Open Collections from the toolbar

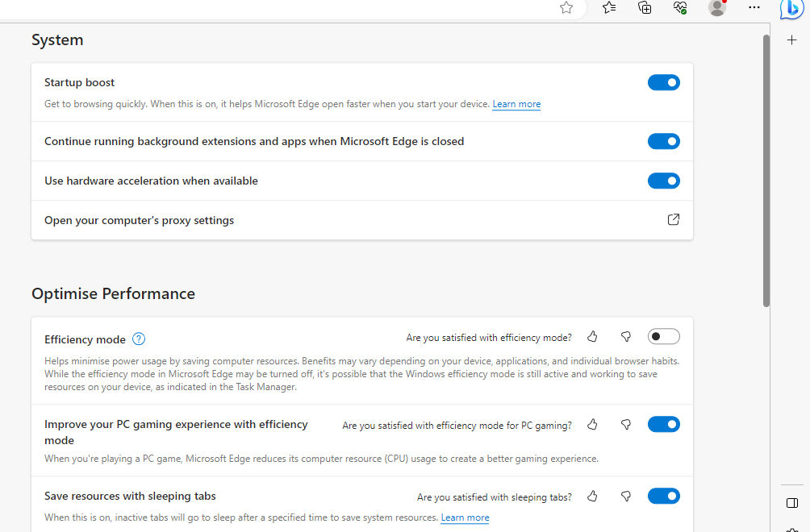(644, 9)
